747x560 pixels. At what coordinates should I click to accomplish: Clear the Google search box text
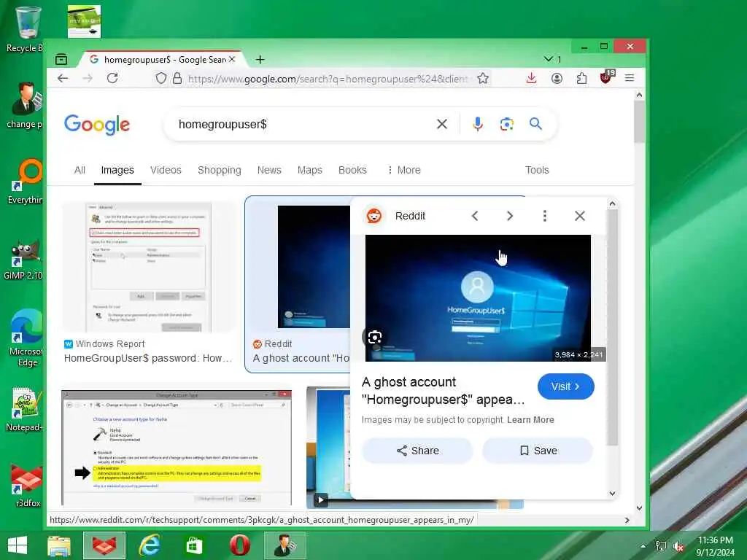click(441, 124)
